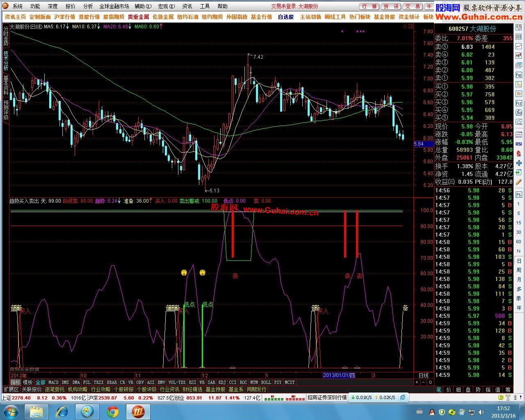Select 资讯主页 in the toolbar

point(15,17)
